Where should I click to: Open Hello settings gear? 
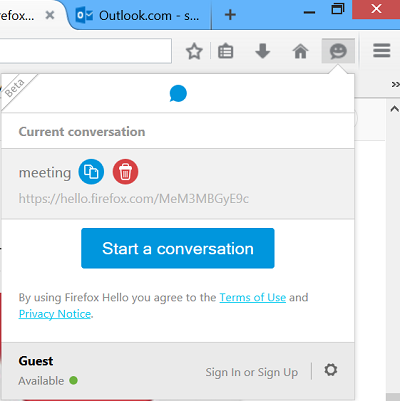(331, 370)
